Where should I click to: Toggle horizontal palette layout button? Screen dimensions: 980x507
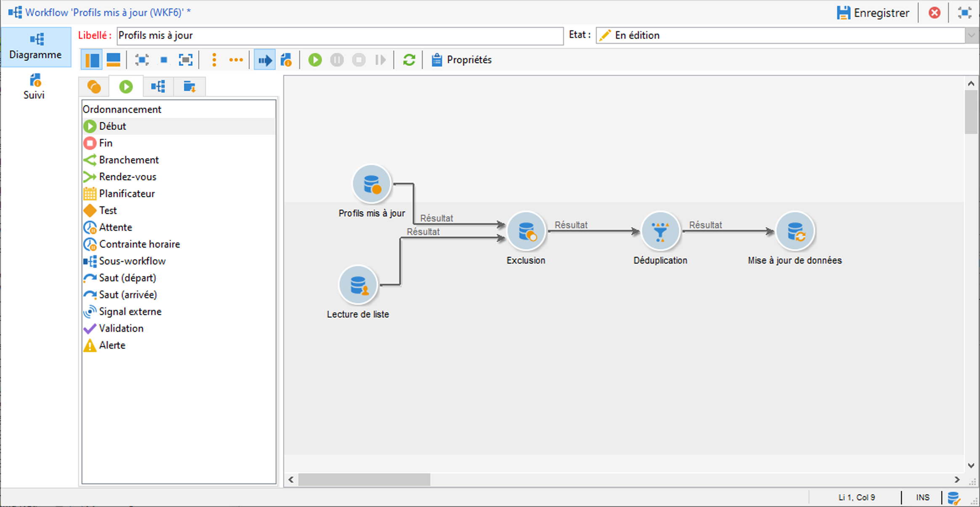click(114, 60)
